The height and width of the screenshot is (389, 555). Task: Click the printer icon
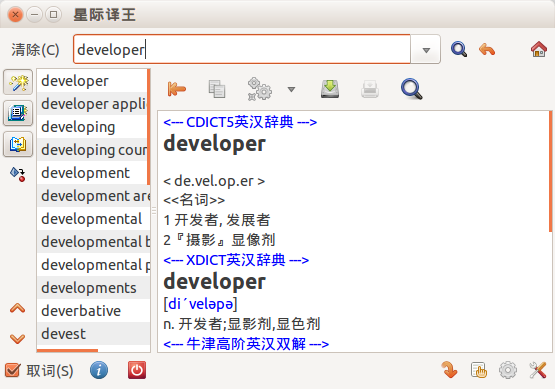click(x=370, y=89)
